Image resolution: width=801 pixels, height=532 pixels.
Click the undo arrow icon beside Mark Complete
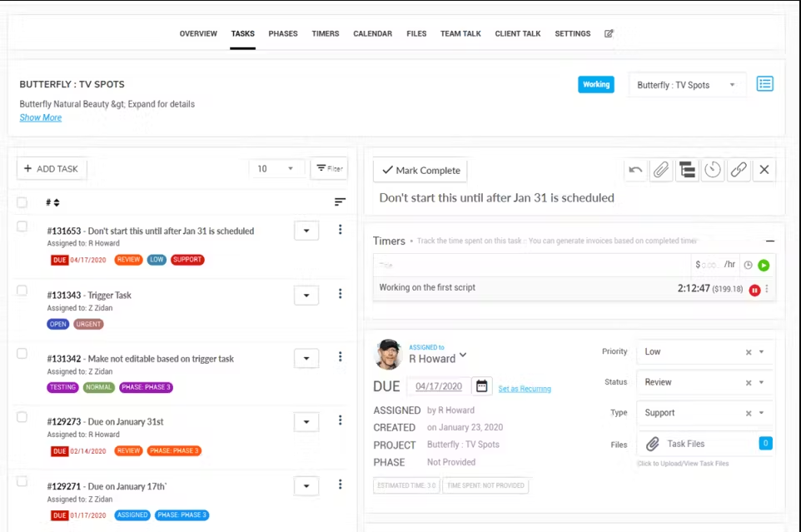(x=635, y=170)
